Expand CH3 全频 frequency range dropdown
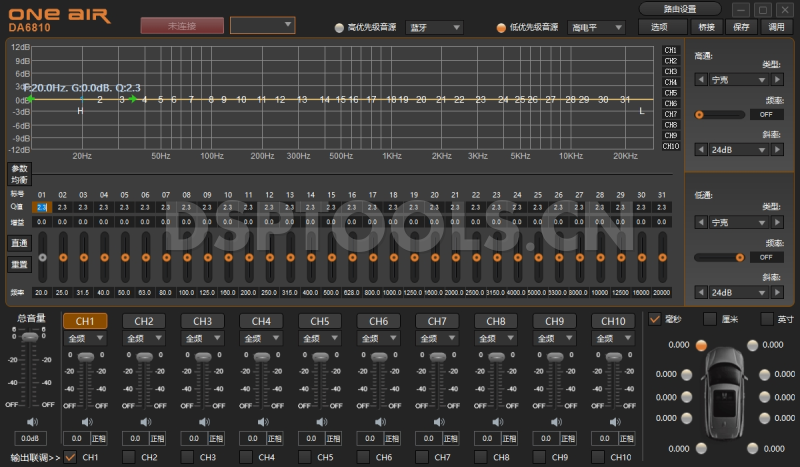Screen dimensions: 800x467 tap(203, 339)
